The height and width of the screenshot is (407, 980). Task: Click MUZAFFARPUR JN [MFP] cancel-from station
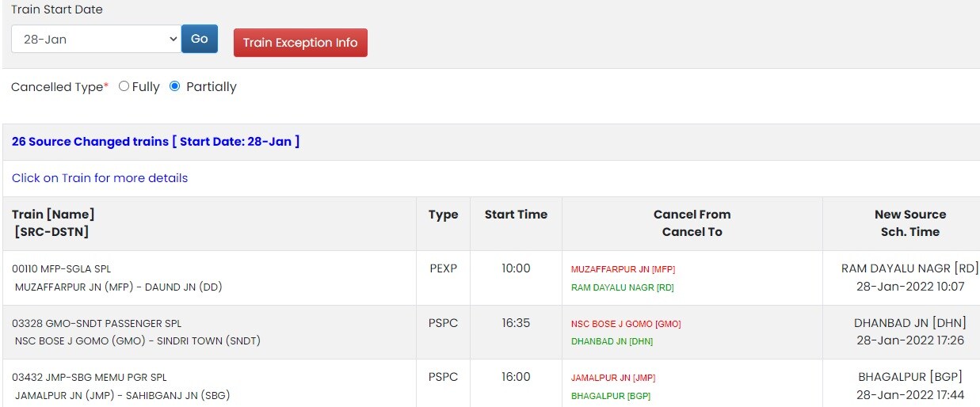click(x=623, y=269)
